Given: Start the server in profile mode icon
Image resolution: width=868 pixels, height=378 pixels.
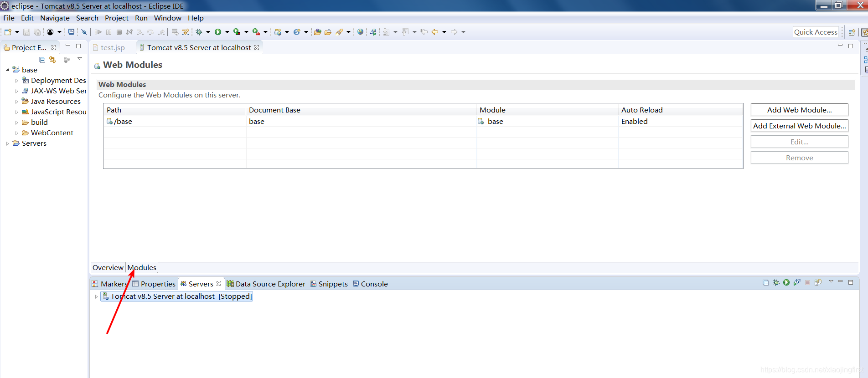Looking at the screenshot, I should point(797,282).
